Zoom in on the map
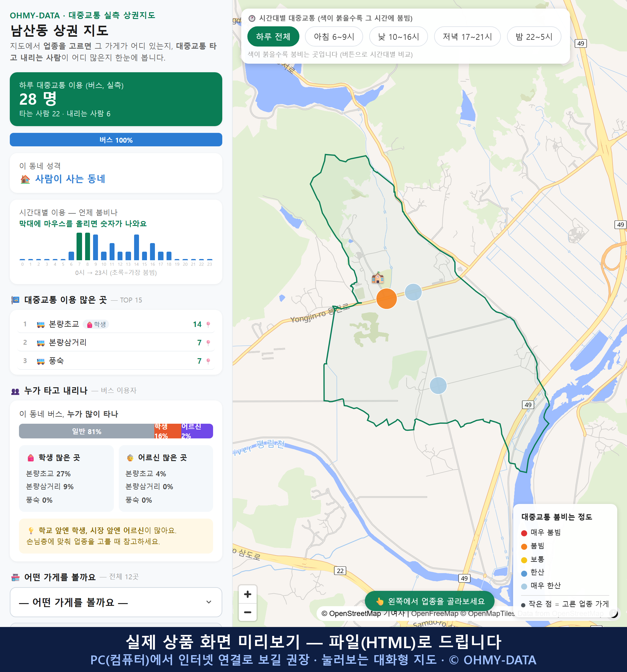 tap(247, 594)
